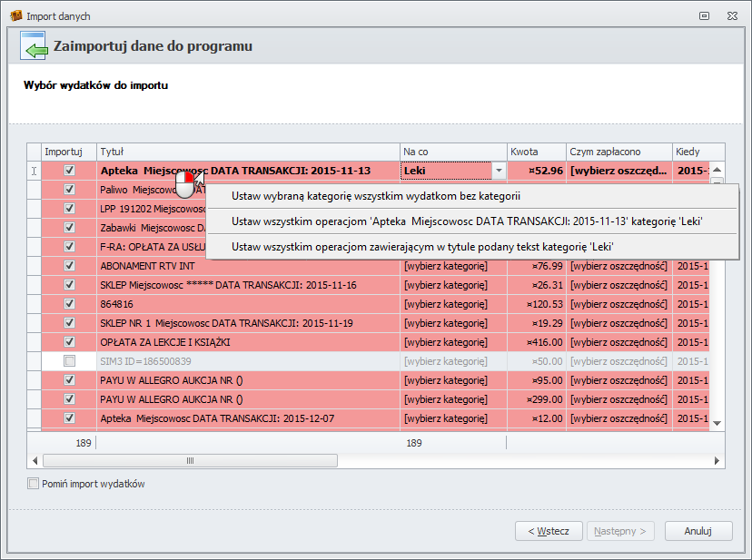The width and height of the screenshot is (752, 560).
Task: Select 'Ustaw wybraną kategorię wszystkim wydatkom bez kategorii'
Action: 375,195
